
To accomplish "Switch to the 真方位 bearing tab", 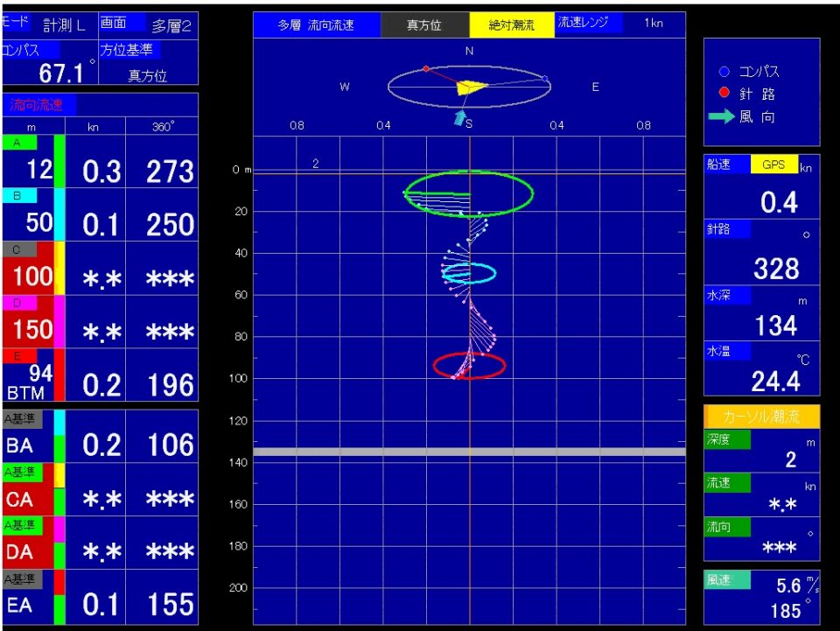I will click(424, 25).
